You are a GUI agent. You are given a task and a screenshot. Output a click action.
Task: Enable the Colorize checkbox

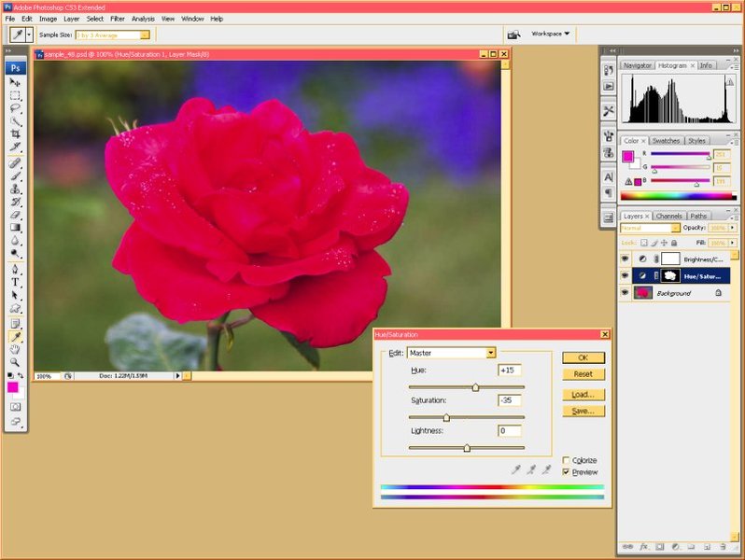567,460
